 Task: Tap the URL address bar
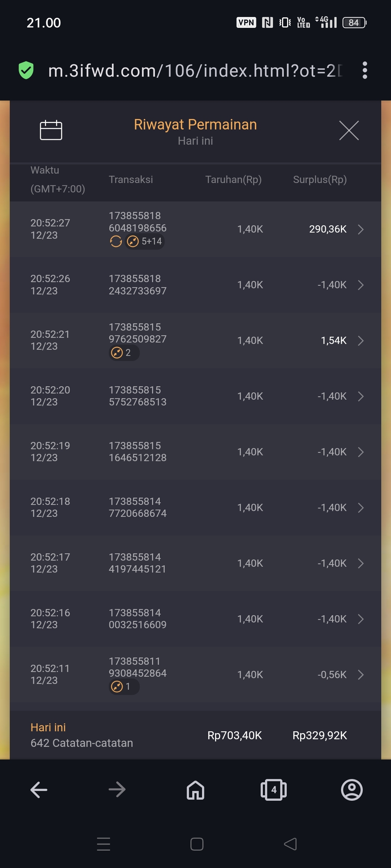tap(195, 70)
